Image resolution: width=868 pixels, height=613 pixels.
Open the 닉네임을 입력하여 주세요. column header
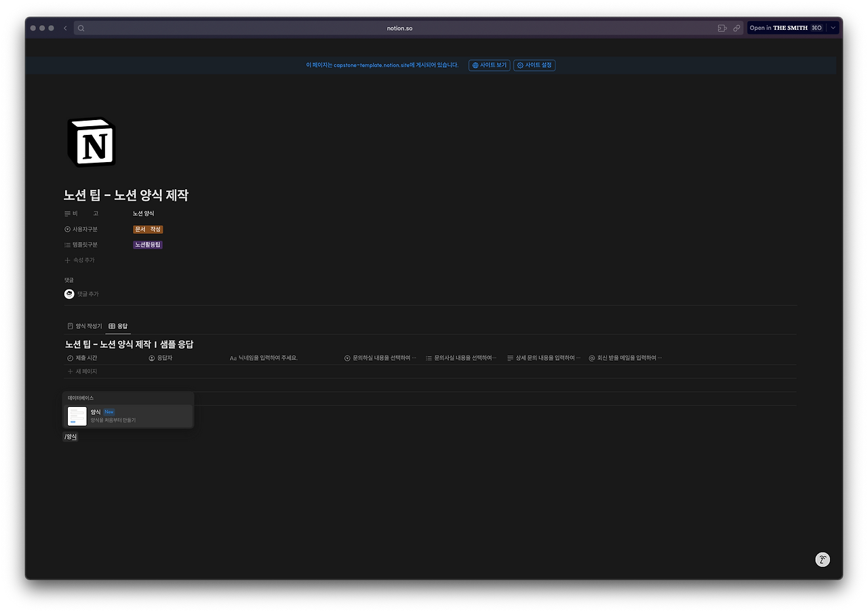(x=264, y=358)
